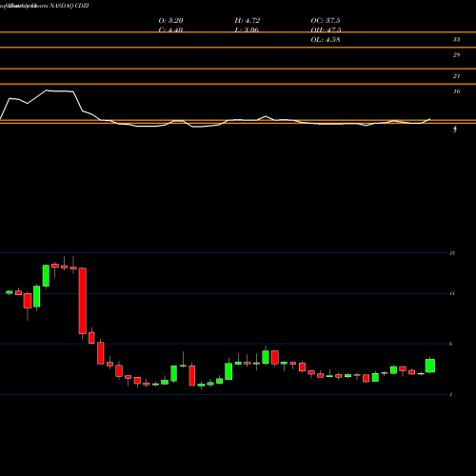The height and width of the screenshot is (476, 476).
Task: Click the low value 'L: 3.06'
Action: tap(247, 30)
